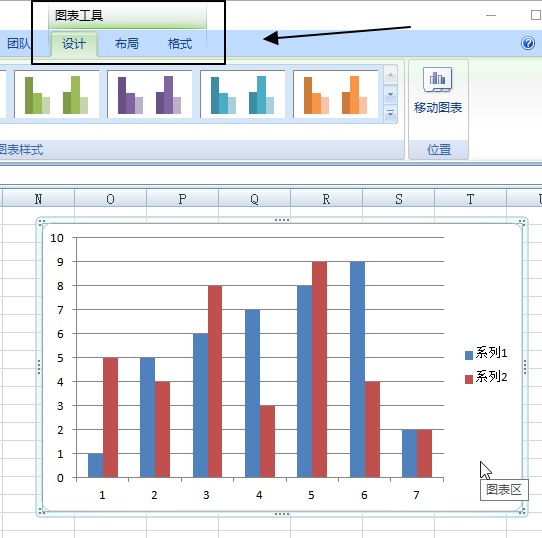542x538 pixels.
Task: Select column N header
Action: coord(38,199)
